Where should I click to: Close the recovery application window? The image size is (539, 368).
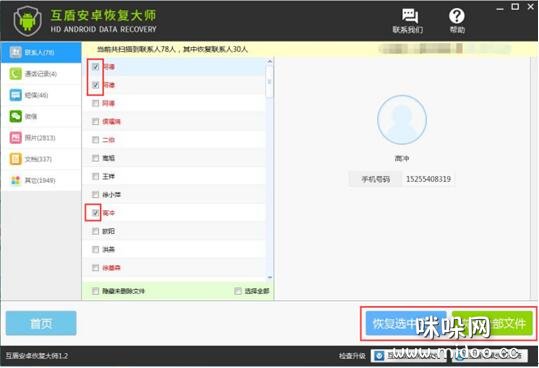point(531,7)
